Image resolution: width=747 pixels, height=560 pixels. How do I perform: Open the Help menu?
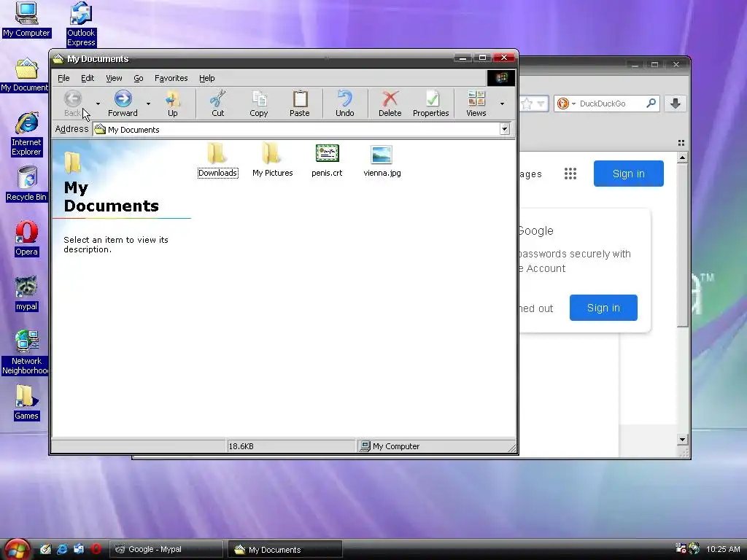tap(206, 78)
